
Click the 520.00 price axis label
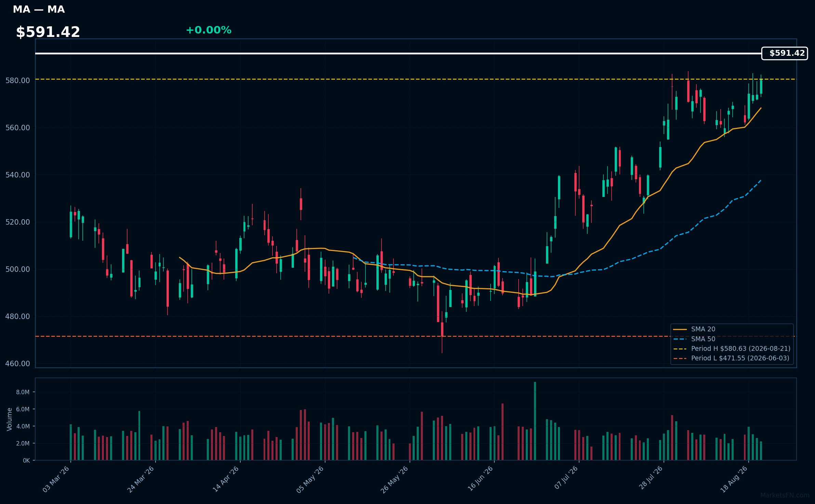click(18, 222)
